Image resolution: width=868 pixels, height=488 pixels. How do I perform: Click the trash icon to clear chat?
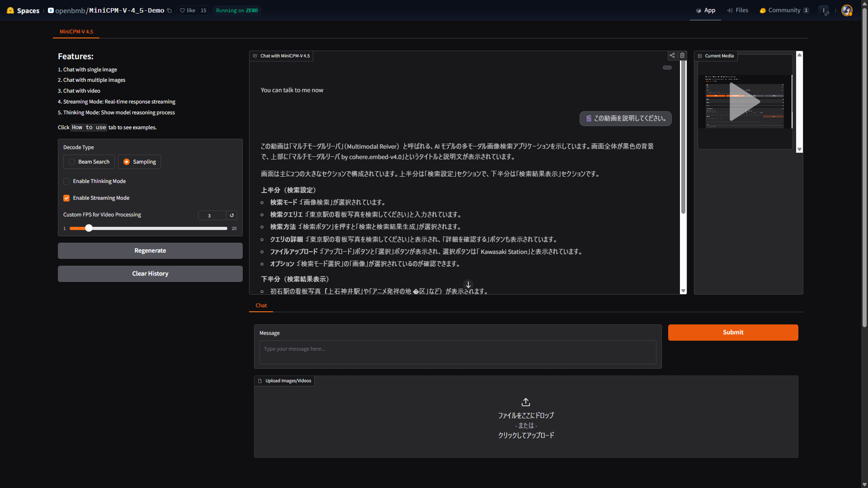click(683, 56)
